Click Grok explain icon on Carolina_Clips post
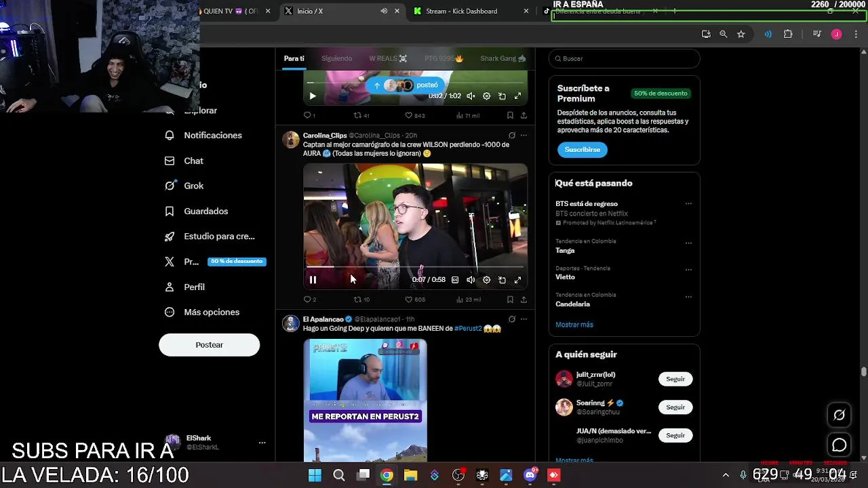The width and height of the screenshot is (868, 488). pyautogui.click(x=512, y=136)
